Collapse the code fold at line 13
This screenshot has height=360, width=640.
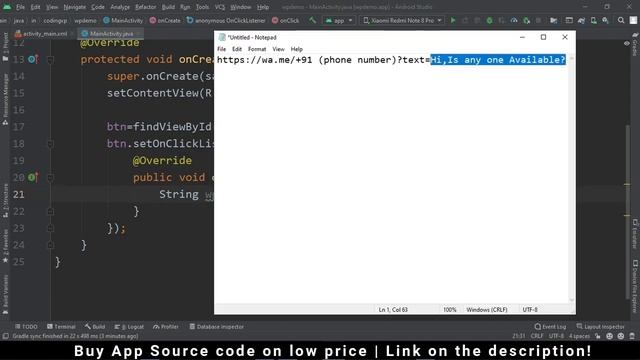51,60
